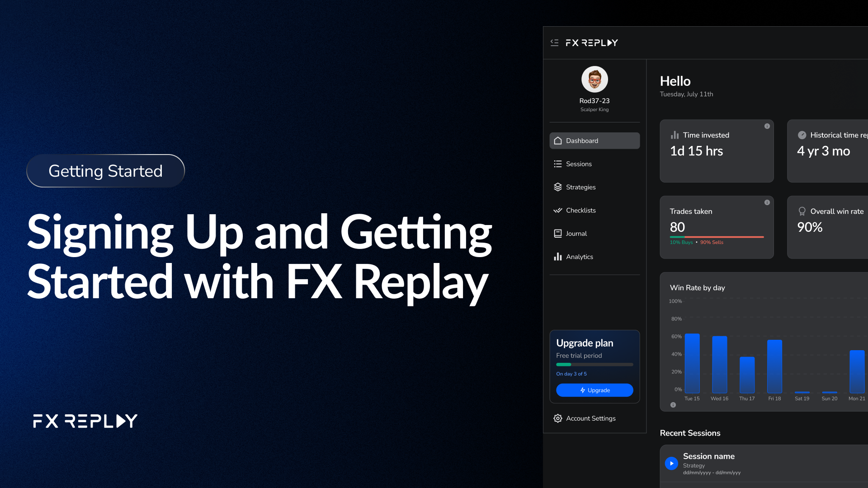
Task: Click info icon below Win Rate chart
Action: point(673,405)
